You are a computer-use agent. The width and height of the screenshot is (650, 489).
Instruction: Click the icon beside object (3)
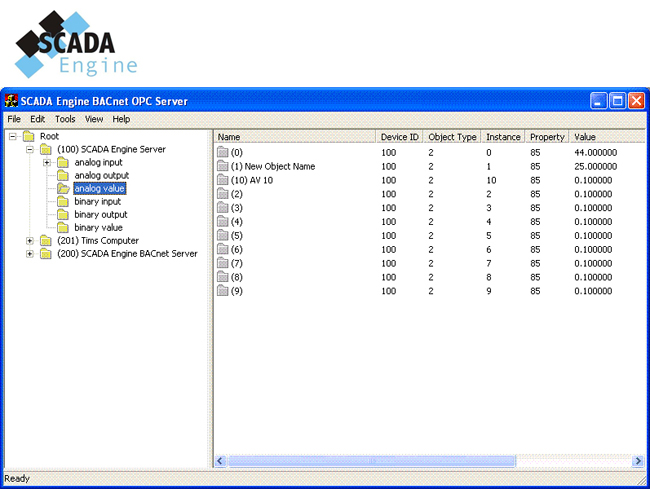point(223,208)
